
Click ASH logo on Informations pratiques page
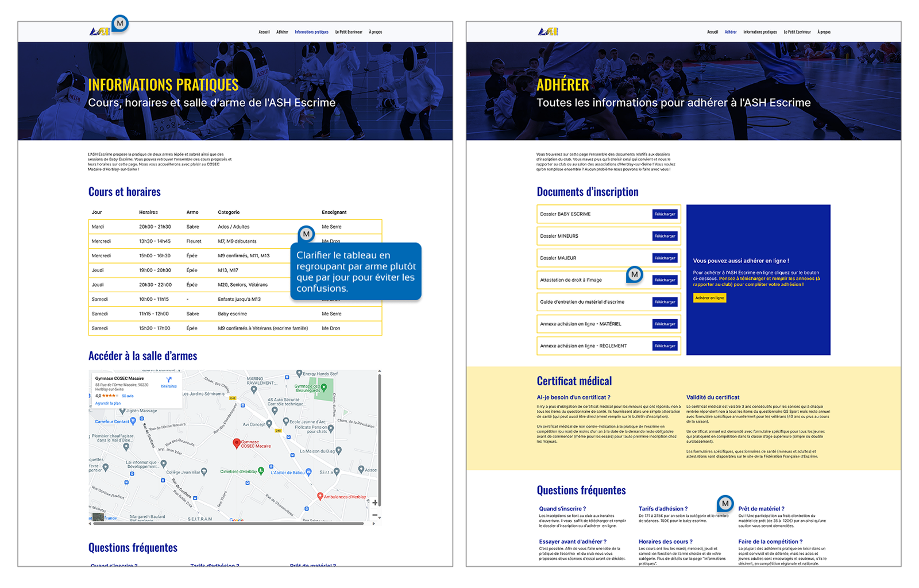(x=99, y=32)
